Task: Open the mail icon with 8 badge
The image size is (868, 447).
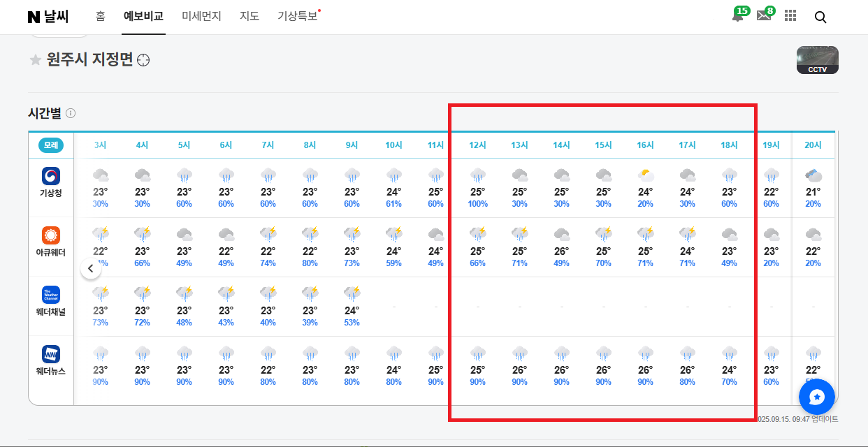Action: [764, 16]
